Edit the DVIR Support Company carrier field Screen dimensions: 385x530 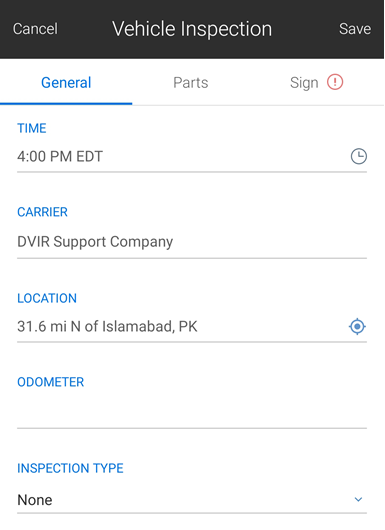pyautogui.click(x=192, y=242)
